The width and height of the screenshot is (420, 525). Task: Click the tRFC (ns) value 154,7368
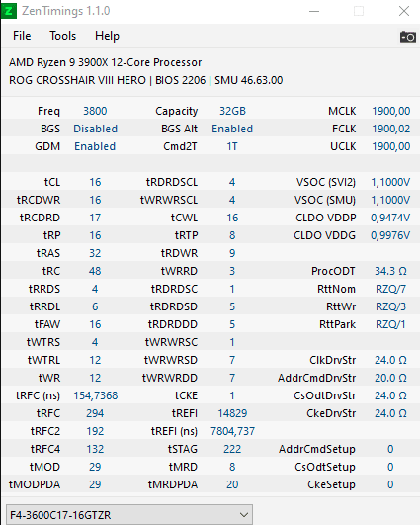pyautogui.click(x=96, y=395)
